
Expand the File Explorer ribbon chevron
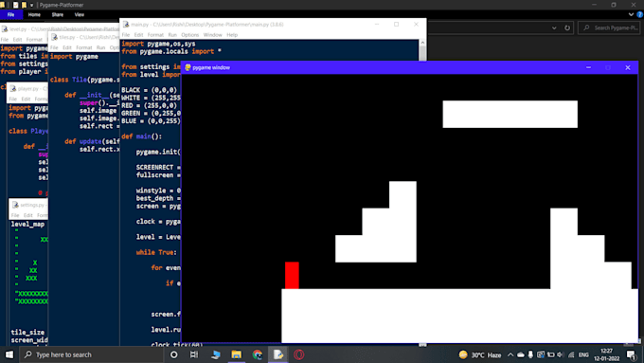click(x=631, y=14)
